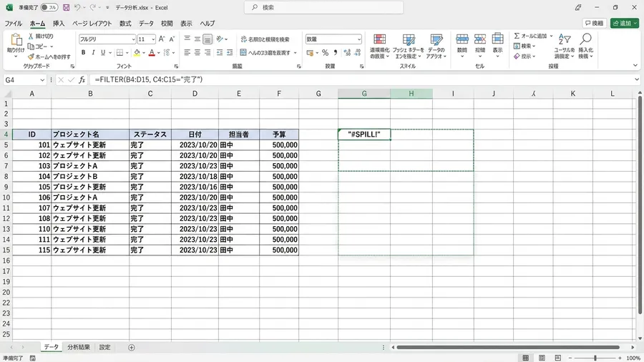Switch to Page Layout view in status bar
The width and height of the screenshot is (644, 362).
[542, 358]
